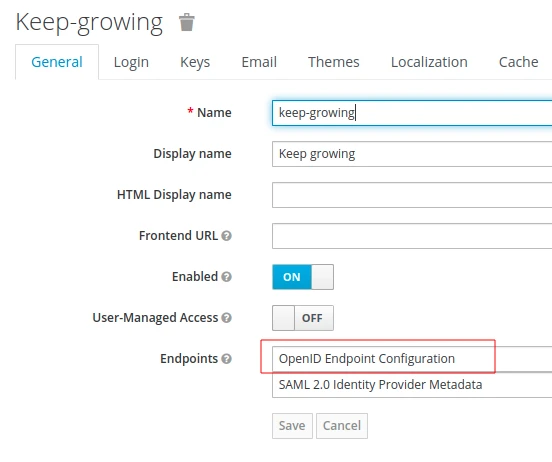Open the Login tab
This screenshot has height=462, width=552.
pos(131,62)
